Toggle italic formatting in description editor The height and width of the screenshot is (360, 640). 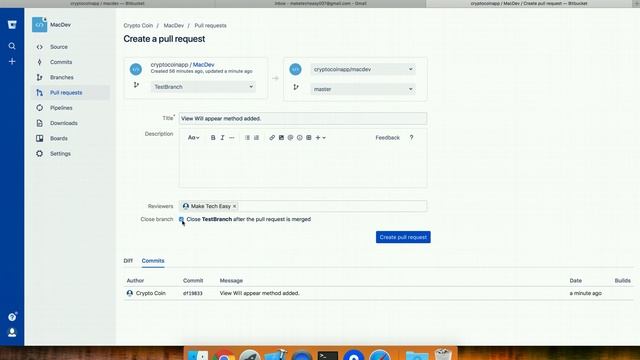(x=222, y=138)
